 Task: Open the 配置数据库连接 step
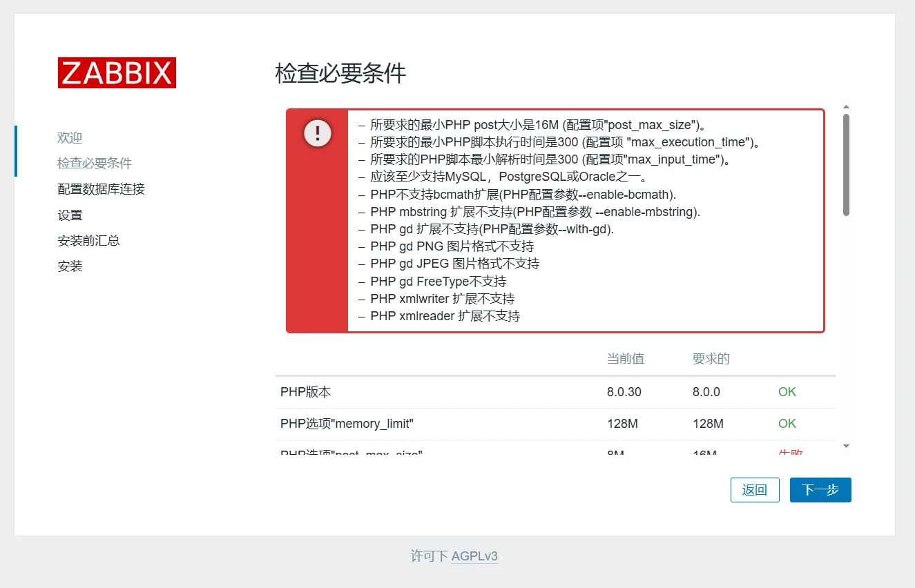coord(101,189)
